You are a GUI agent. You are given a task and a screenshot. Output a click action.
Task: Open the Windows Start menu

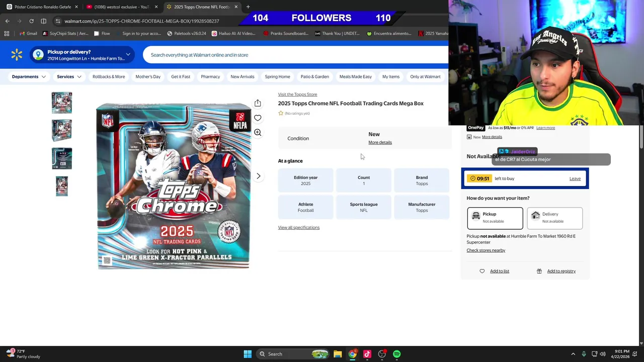248,354
